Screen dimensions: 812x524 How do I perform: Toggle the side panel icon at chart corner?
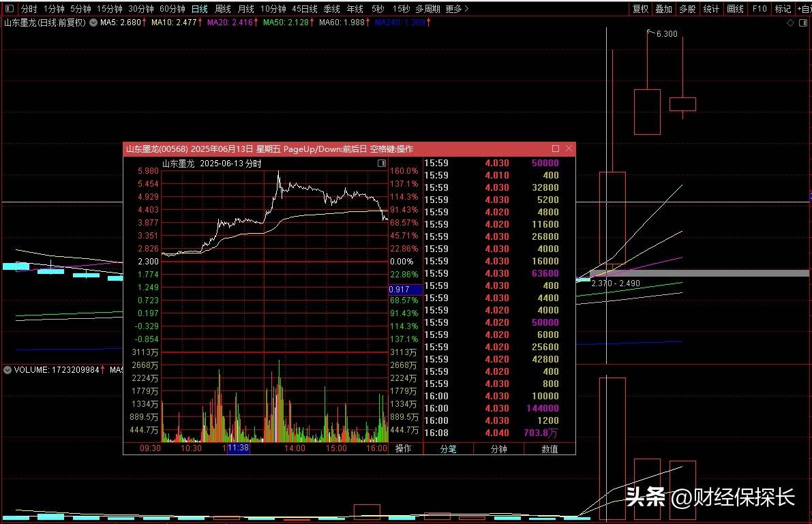805,22
